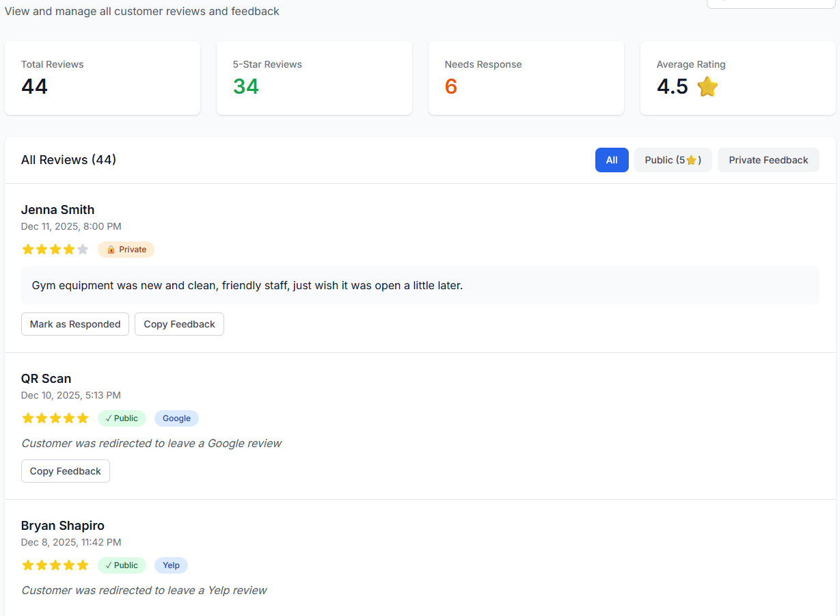Click the Public badge on Bryan Shapiro's review
This screenshot has height=616, width=840.
(122, 565)
